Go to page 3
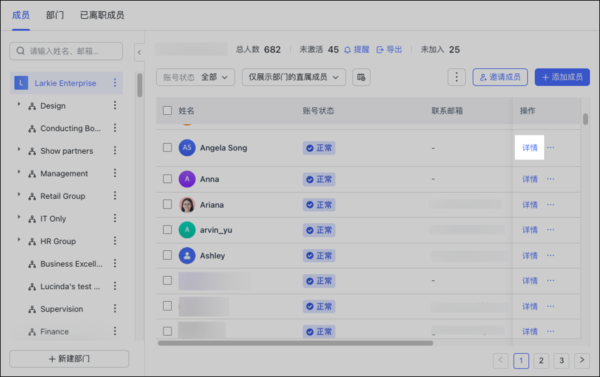 (561, 361)
